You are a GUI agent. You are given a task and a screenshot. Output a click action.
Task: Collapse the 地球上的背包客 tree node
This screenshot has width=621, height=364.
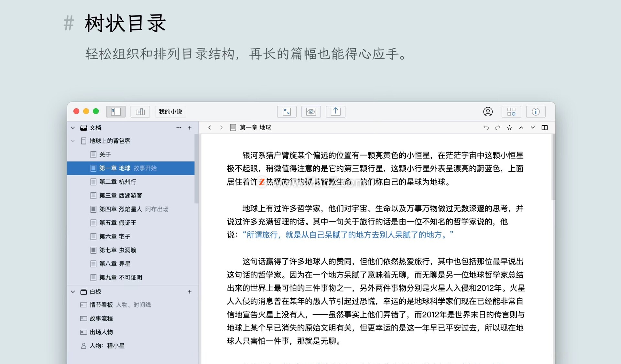(x=73, y=141)
